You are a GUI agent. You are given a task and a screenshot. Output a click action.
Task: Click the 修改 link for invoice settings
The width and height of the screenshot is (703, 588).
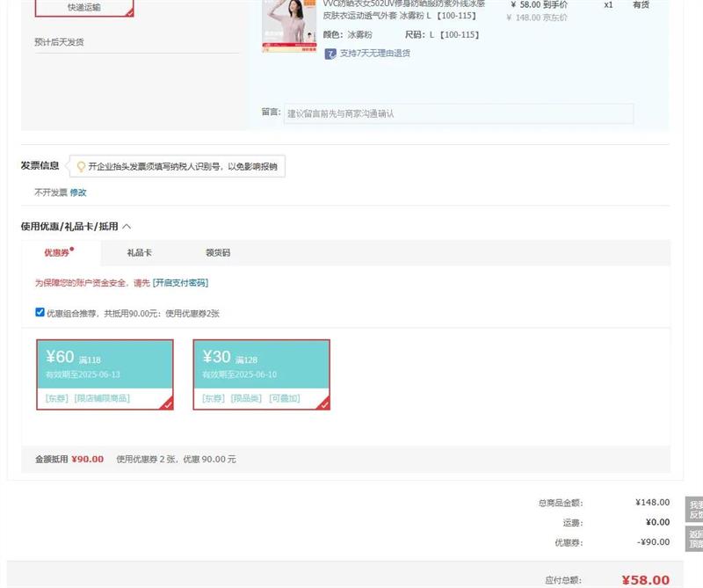pos(78,192)
